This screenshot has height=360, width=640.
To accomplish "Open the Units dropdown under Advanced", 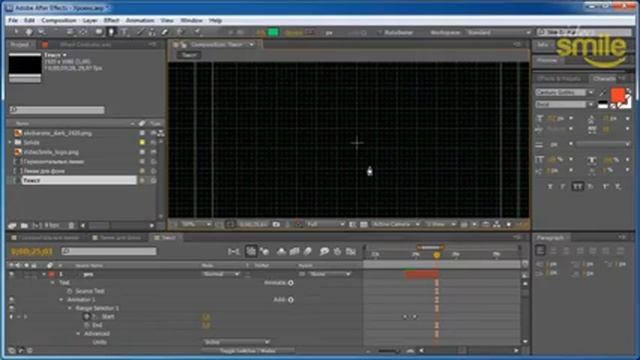I will pyautogui.click(x=236, y=342).
